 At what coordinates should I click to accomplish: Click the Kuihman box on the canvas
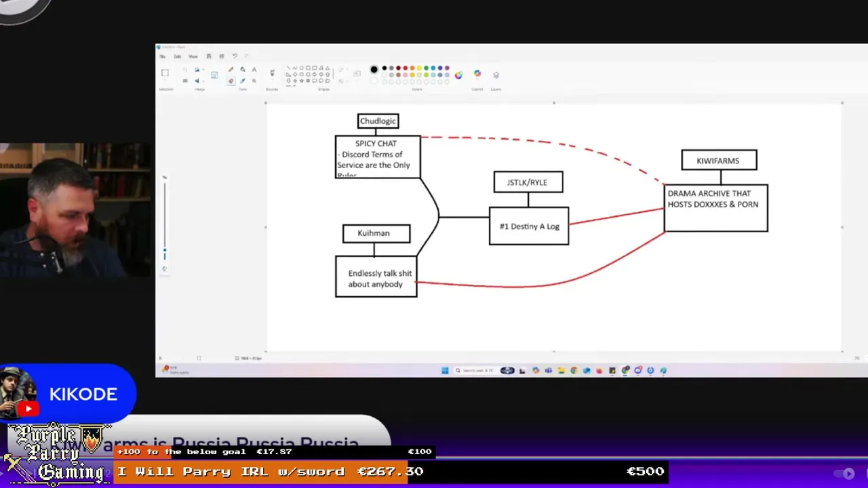pos(376,233)
